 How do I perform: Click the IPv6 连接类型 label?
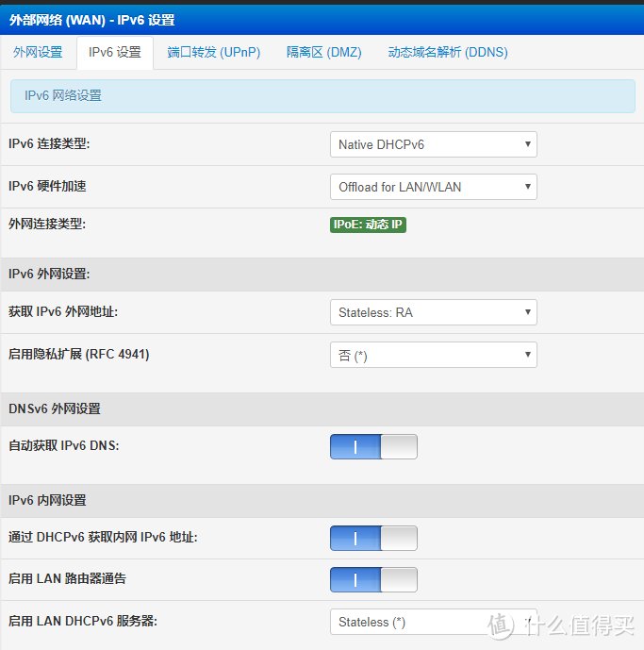click(49, 143)
